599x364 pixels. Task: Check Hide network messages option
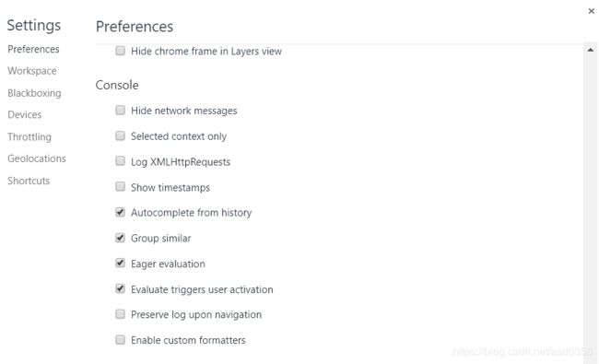click(120, 110)
